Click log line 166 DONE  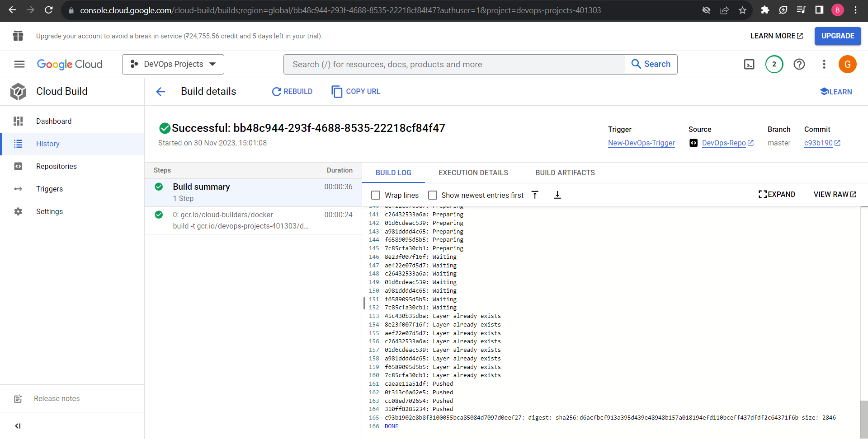(392, 426)
